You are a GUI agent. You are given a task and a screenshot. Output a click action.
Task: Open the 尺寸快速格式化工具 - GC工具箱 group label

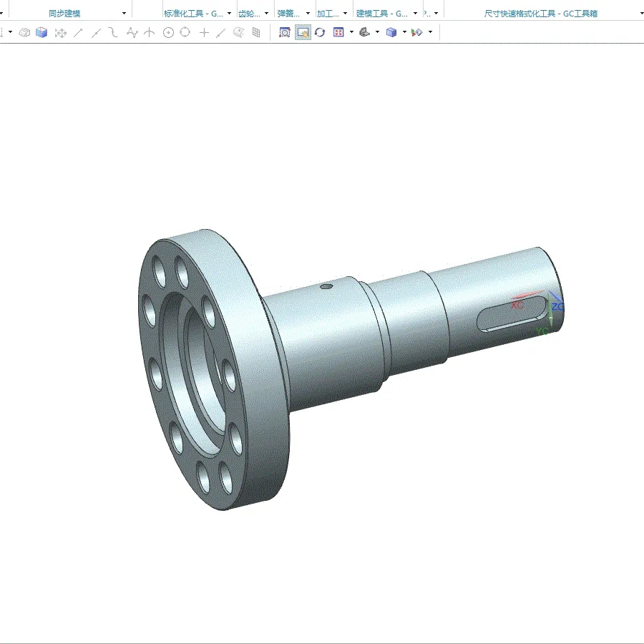pyautogui.click(x=540, y=14)
